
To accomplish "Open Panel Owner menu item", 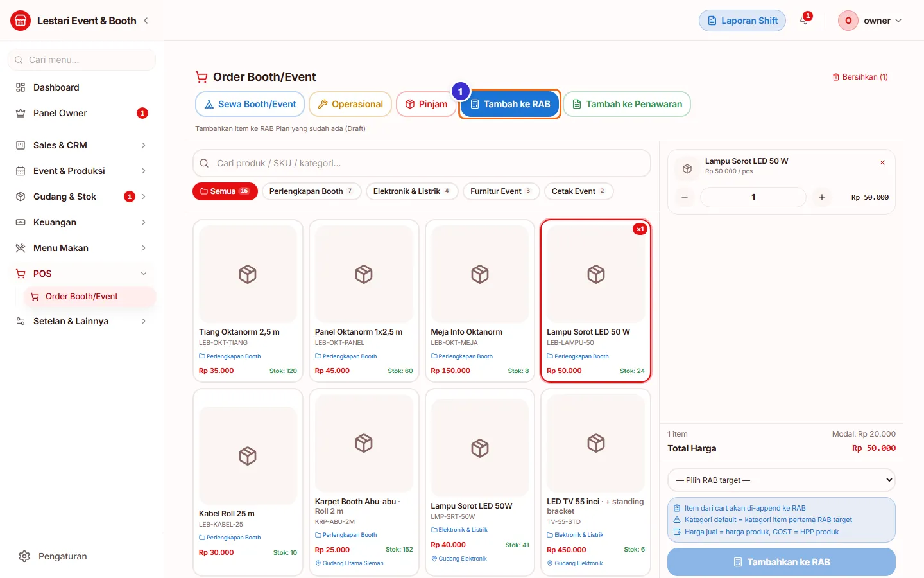I will click(81, 113).
